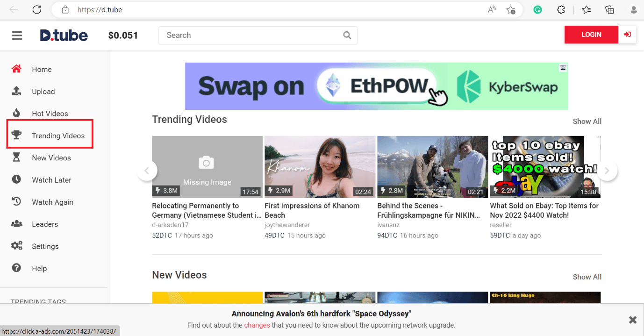Open the Upload page via upload icon

(x=17, y=91)
